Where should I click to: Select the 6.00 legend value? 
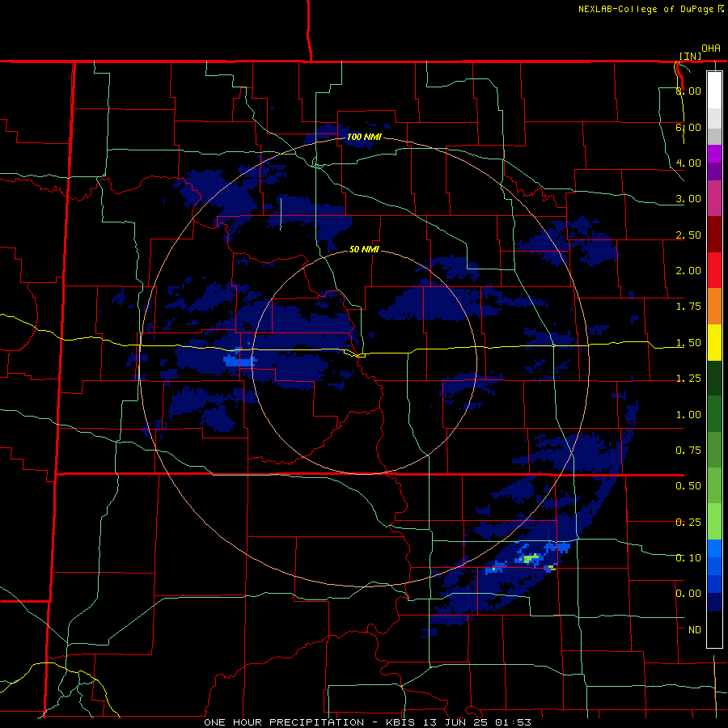688,127
